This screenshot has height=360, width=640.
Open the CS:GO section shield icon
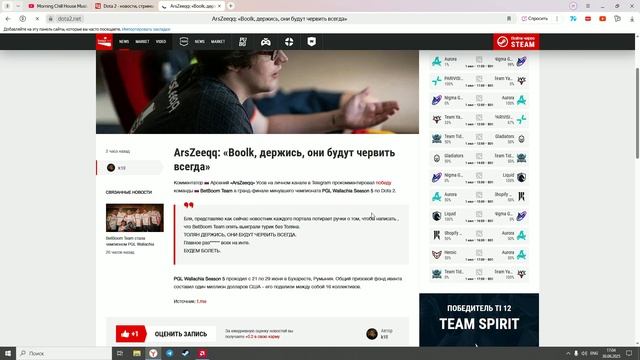click(x=184, y=42)
